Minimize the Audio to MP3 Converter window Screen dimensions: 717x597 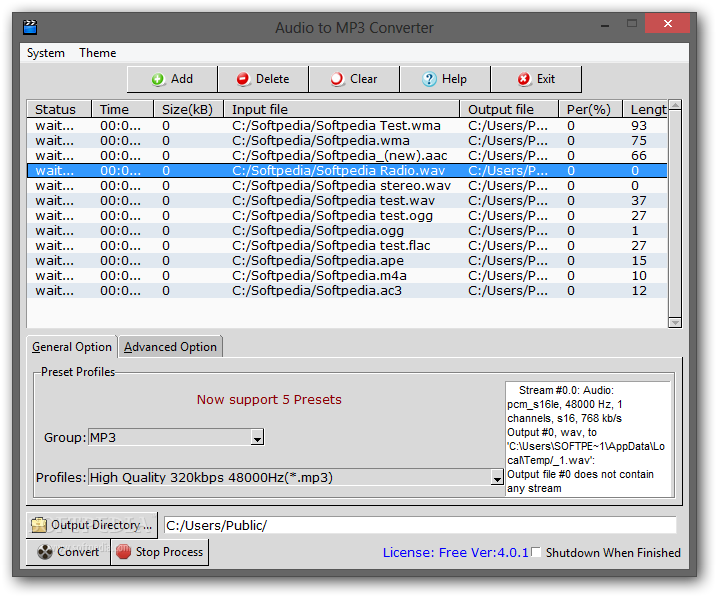click(605, 25)
